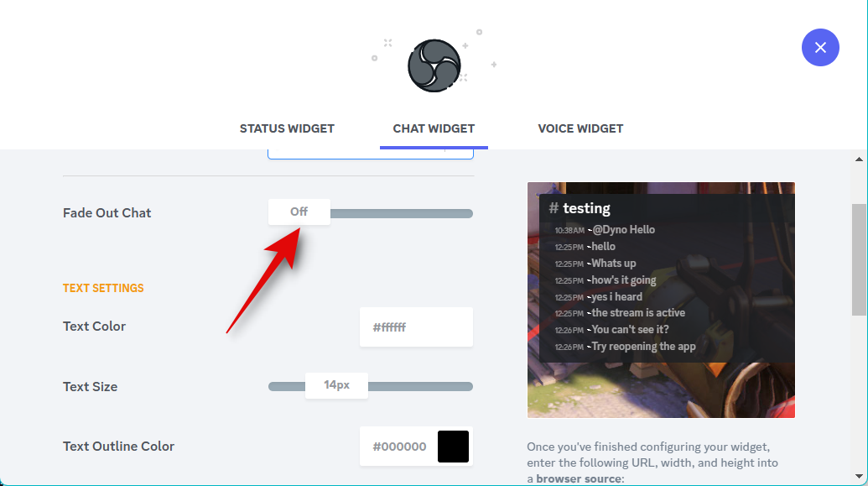
Task: Click the partially hidden dropdown above divider
Action: [x=371, y=154]
